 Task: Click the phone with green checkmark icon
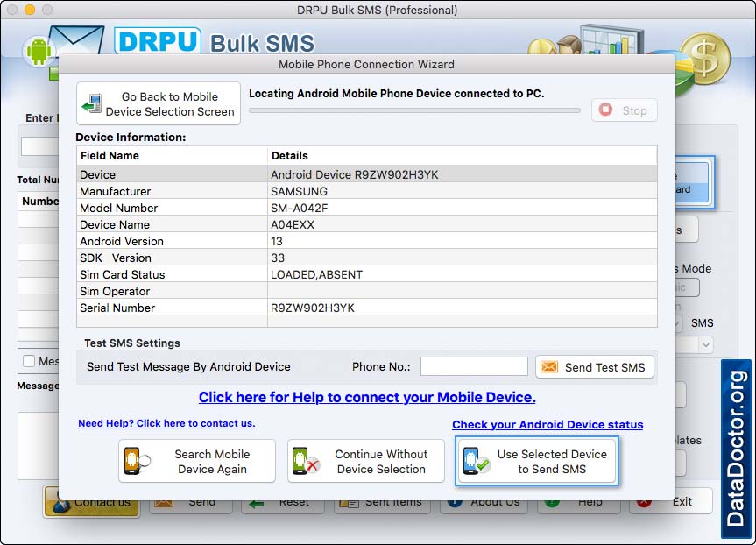[x=476, y=461]
